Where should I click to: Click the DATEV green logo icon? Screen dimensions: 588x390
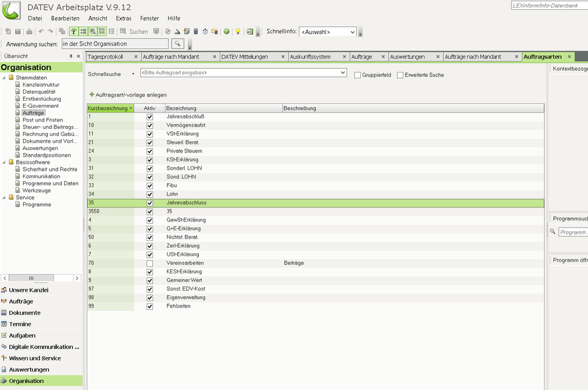[11, 11]
